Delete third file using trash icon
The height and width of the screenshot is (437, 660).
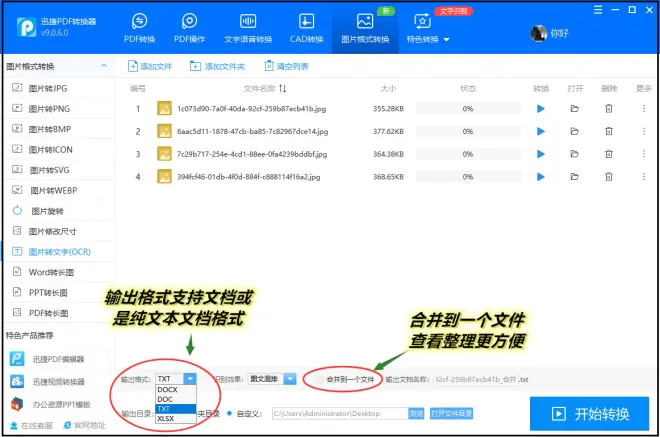point(609,154)
